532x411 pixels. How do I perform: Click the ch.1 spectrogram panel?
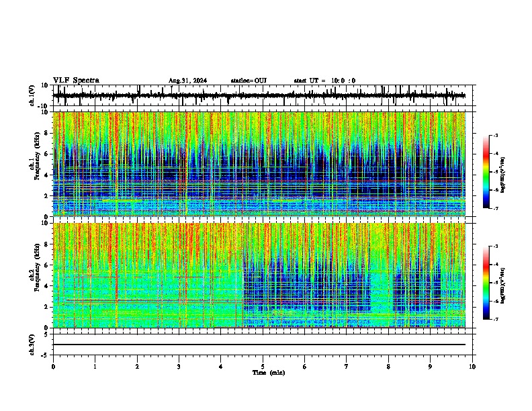(x=259, y=164)
